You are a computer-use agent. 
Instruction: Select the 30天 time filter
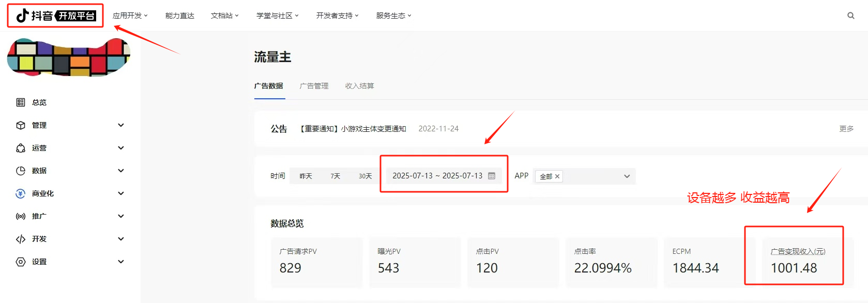click(x=366, y=176)
